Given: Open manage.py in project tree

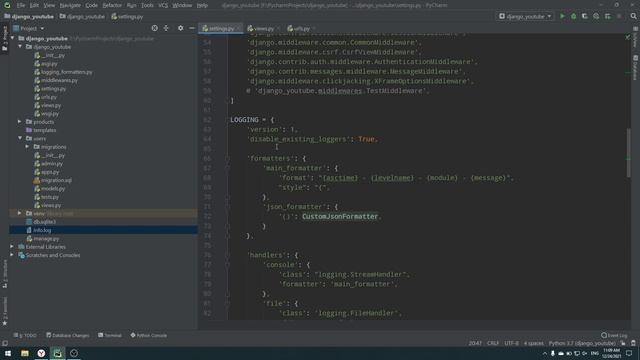Looking at the screenshot, I should 46,238.
